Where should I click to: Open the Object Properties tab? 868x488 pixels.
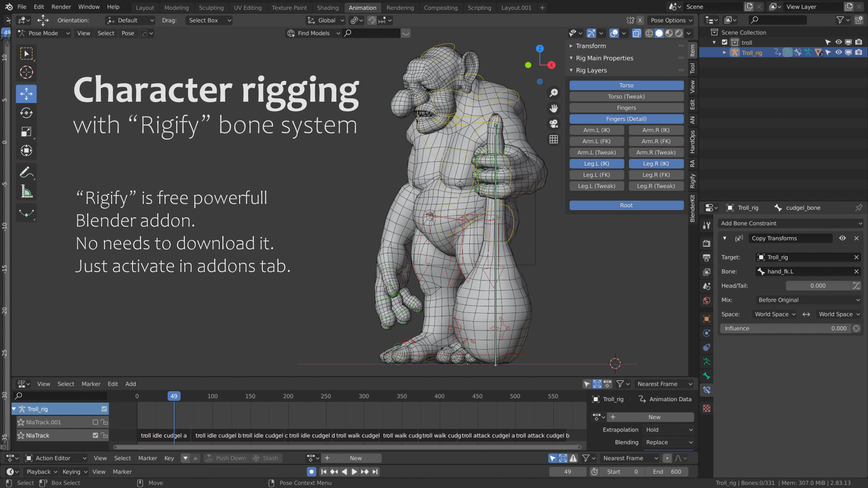[x=706, y=319]
